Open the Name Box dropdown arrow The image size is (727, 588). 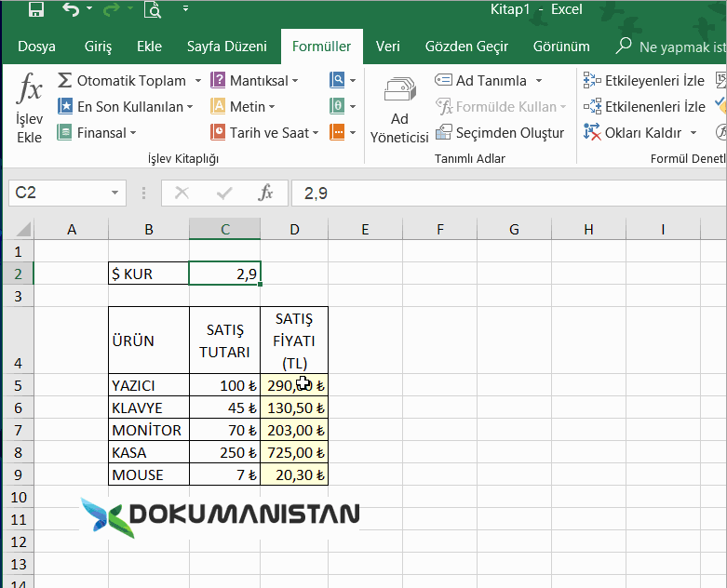pyautogui.click(x=115, y=193)
